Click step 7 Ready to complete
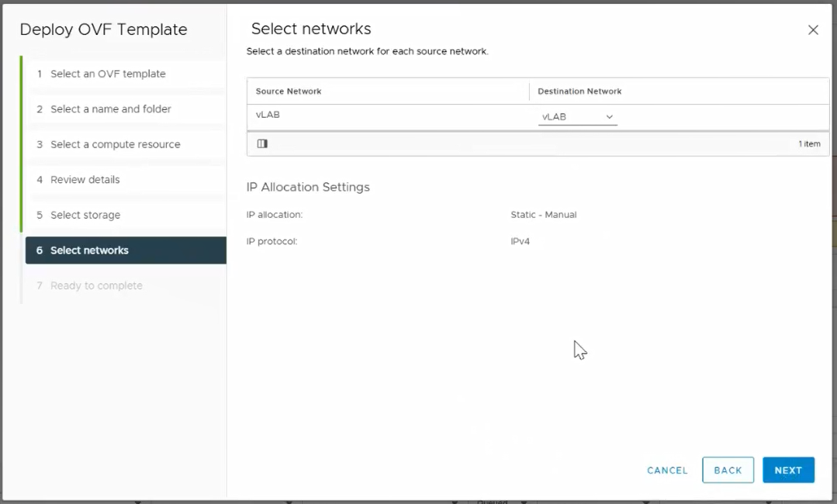 tap(96, 285)
